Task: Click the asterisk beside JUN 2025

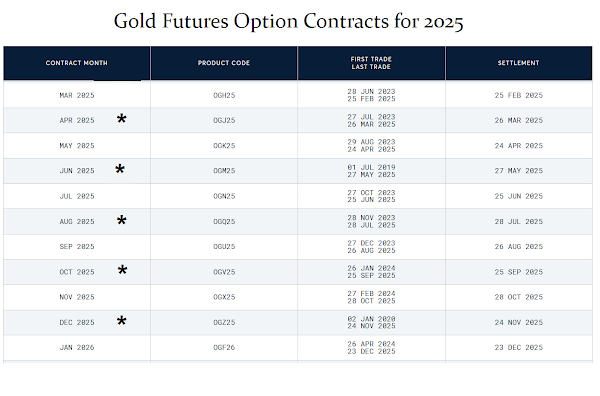Action: (x=120, y=169)
